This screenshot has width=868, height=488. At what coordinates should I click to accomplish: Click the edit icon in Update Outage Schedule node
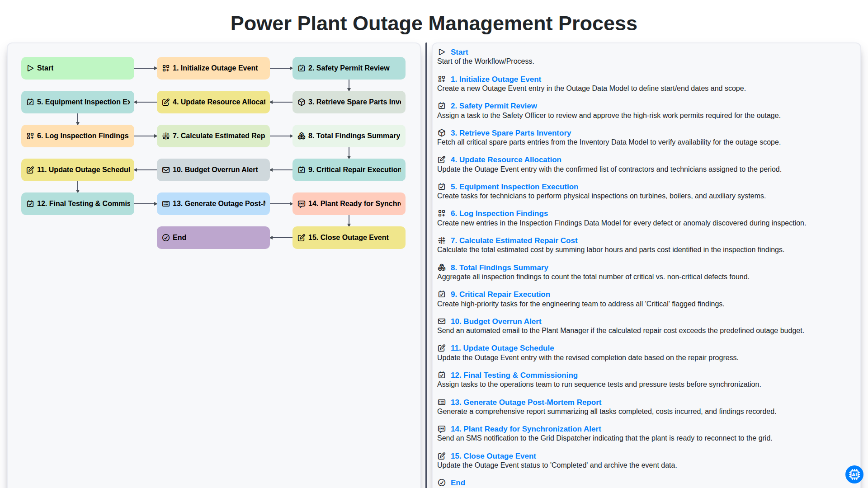click(30, 170)
